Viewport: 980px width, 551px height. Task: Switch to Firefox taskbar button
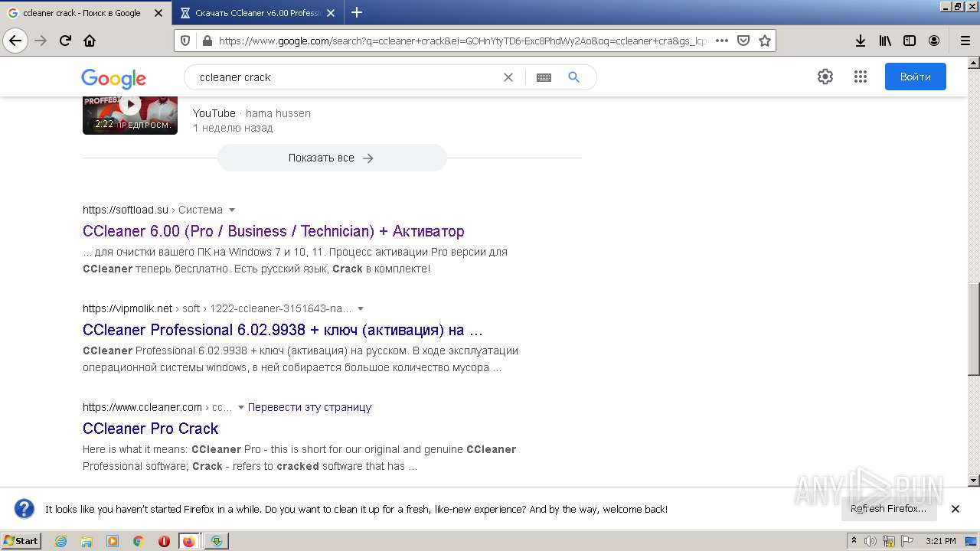click(x=189, y=541)
